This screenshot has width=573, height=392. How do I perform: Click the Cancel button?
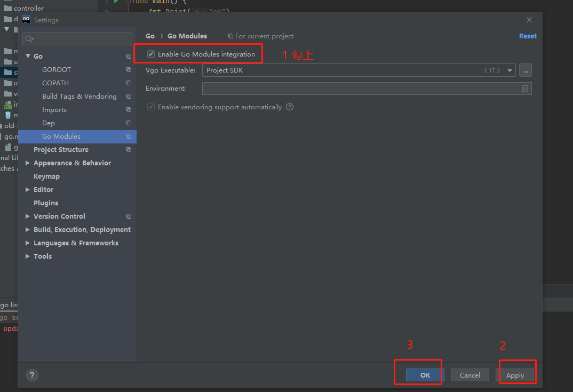469,375
